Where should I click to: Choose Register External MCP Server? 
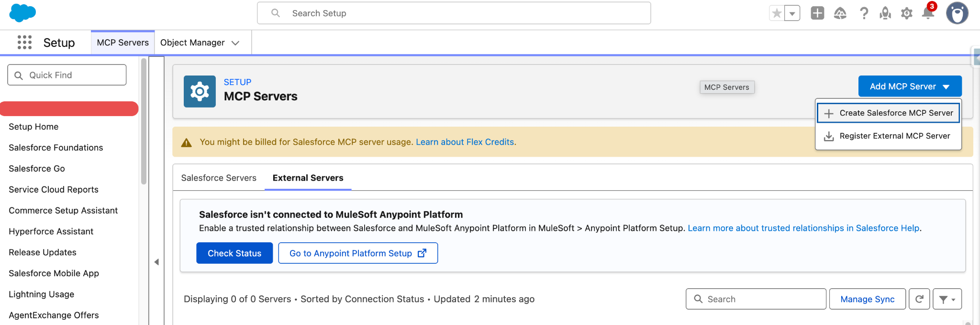click(x=889, y=136)
